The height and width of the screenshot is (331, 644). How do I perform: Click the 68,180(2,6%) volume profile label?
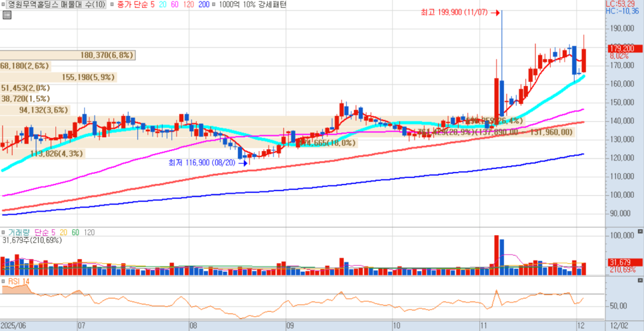(25, 66)
